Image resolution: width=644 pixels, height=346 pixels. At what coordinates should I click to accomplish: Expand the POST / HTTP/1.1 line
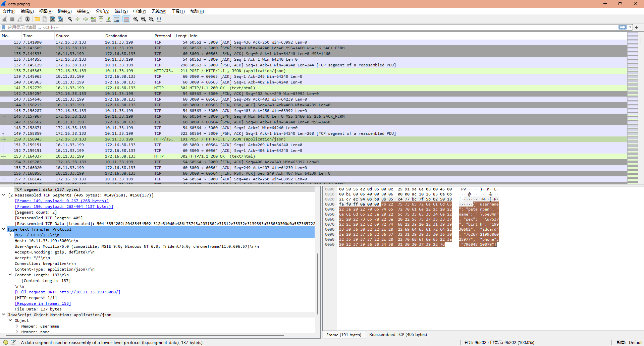[10, 235]
